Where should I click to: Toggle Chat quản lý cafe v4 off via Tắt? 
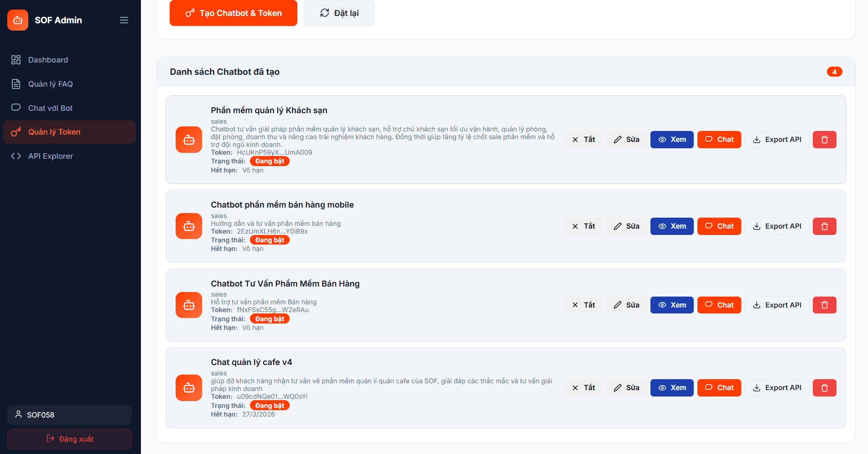coord(582,387)
